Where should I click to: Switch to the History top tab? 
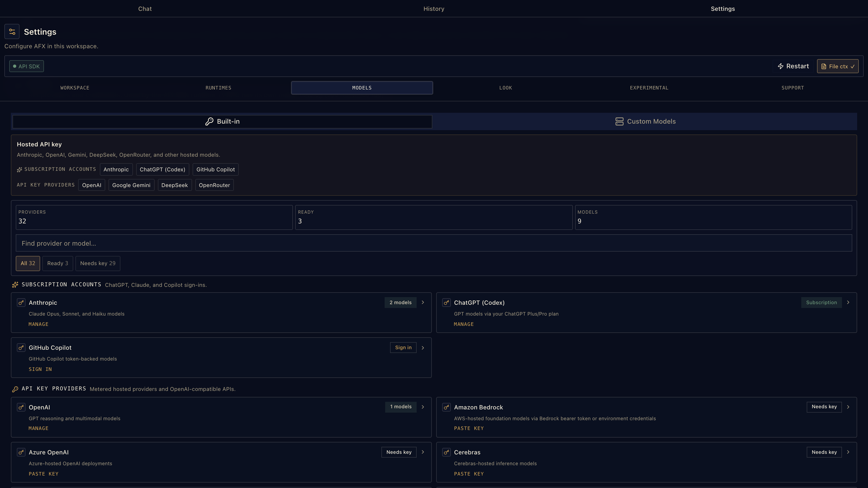click(x=434, y=9)
